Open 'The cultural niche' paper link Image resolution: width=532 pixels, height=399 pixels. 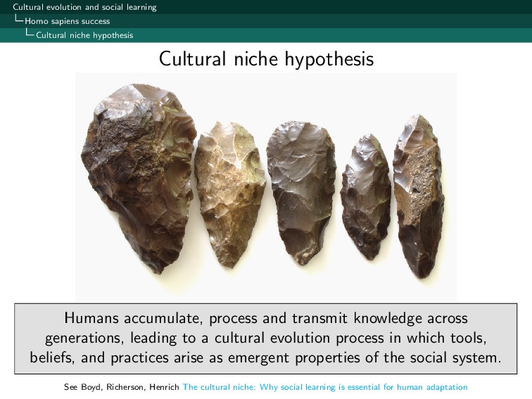tap(325, 387)
